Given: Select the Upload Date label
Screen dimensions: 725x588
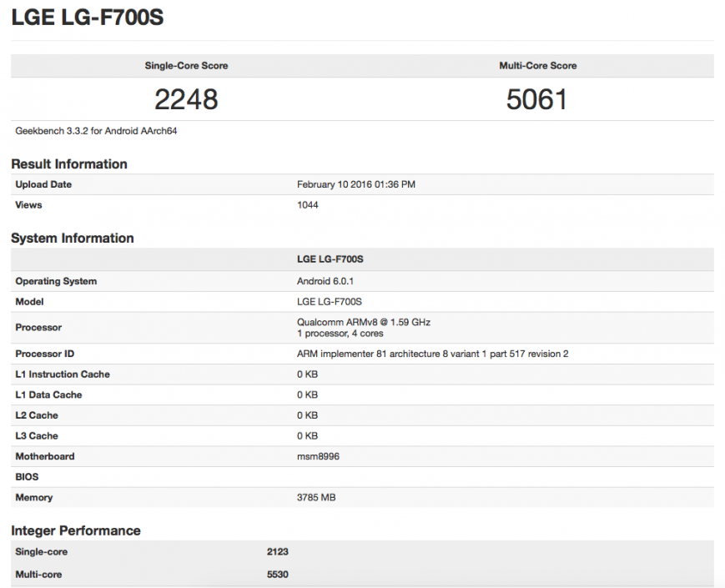Looking at the screenshot, I should coord(43,184).
